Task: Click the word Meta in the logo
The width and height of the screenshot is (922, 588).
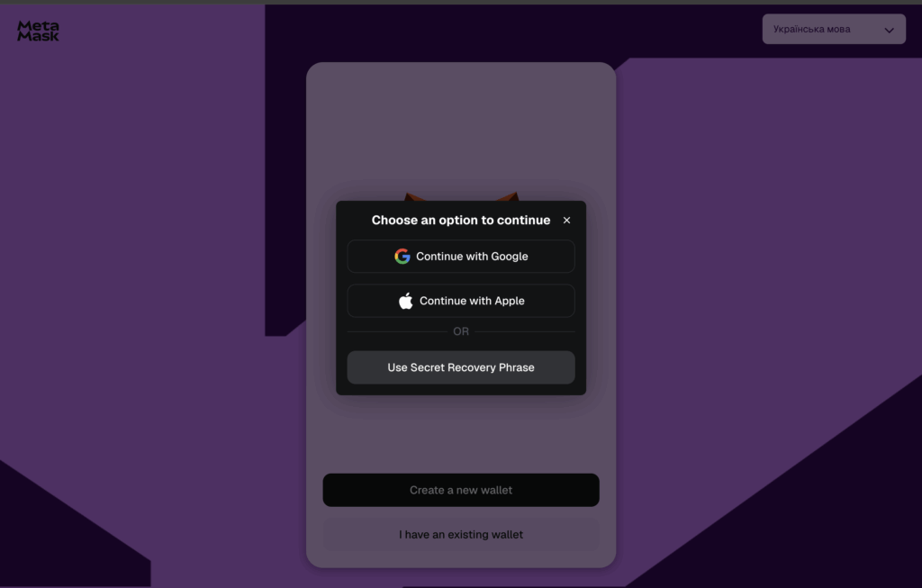Action: [38, 26]
